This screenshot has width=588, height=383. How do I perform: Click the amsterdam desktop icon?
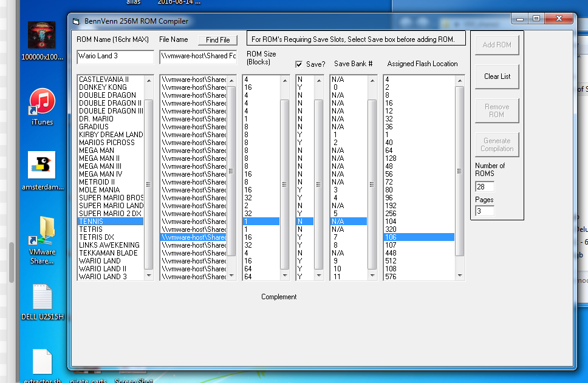(x=42, y=165)
